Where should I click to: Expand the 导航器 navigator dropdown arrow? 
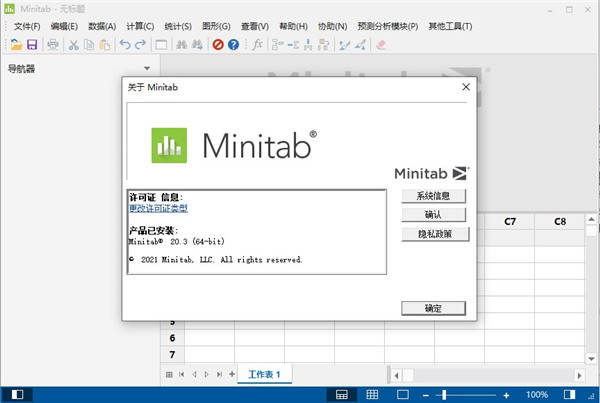147,69
